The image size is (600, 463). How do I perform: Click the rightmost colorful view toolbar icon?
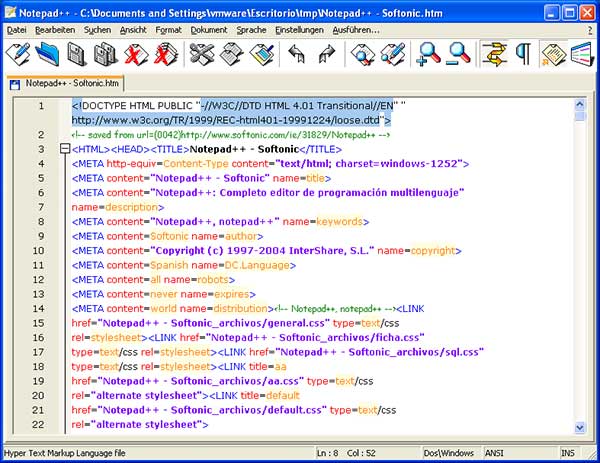point(583,54)
